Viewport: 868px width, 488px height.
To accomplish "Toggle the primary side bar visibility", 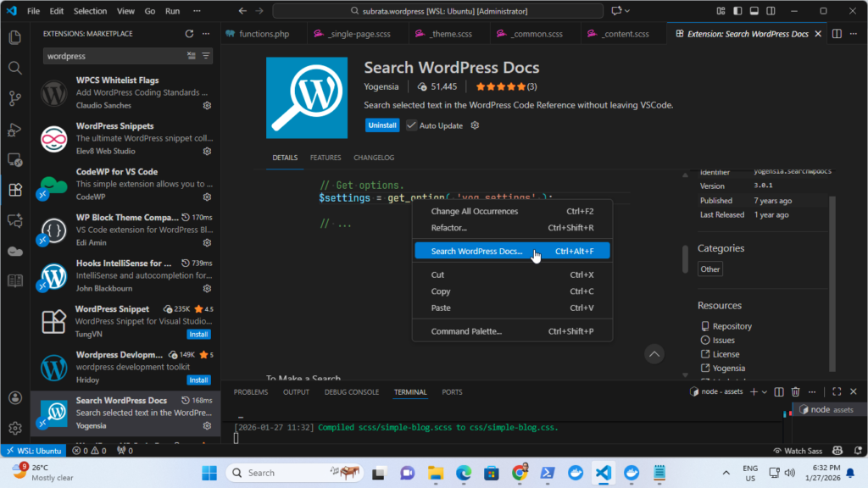I will click(737, 11).
